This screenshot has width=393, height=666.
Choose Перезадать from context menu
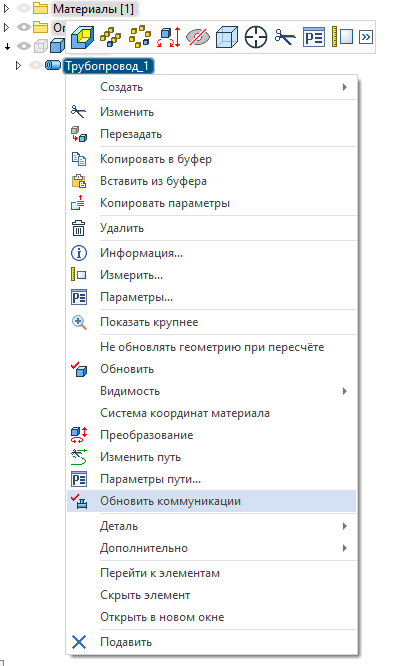(212, 134)
